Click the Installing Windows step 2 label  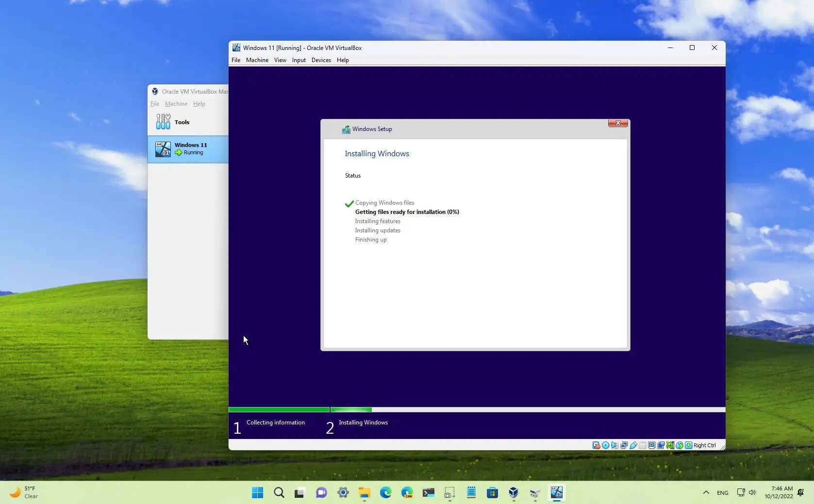363,423
